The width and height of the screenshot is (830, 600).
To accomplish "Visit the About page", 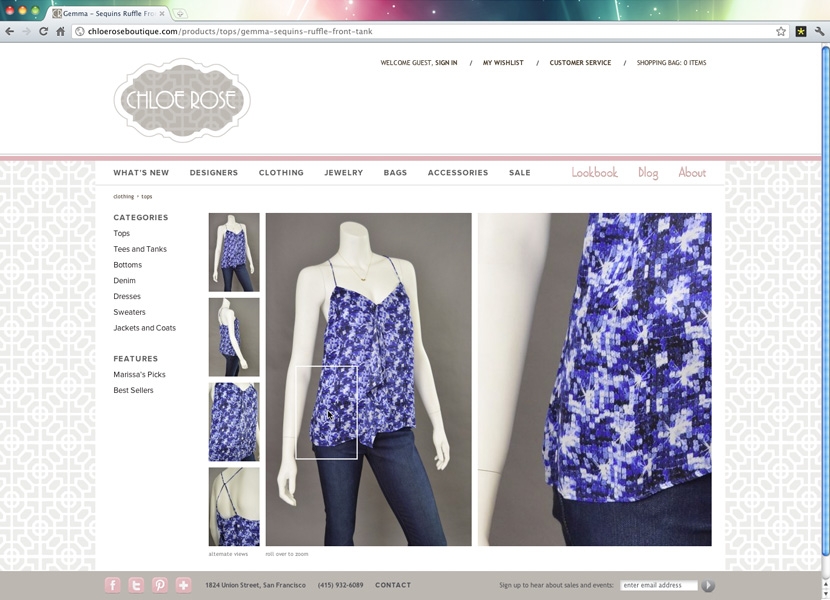I will tap(692, 173).
